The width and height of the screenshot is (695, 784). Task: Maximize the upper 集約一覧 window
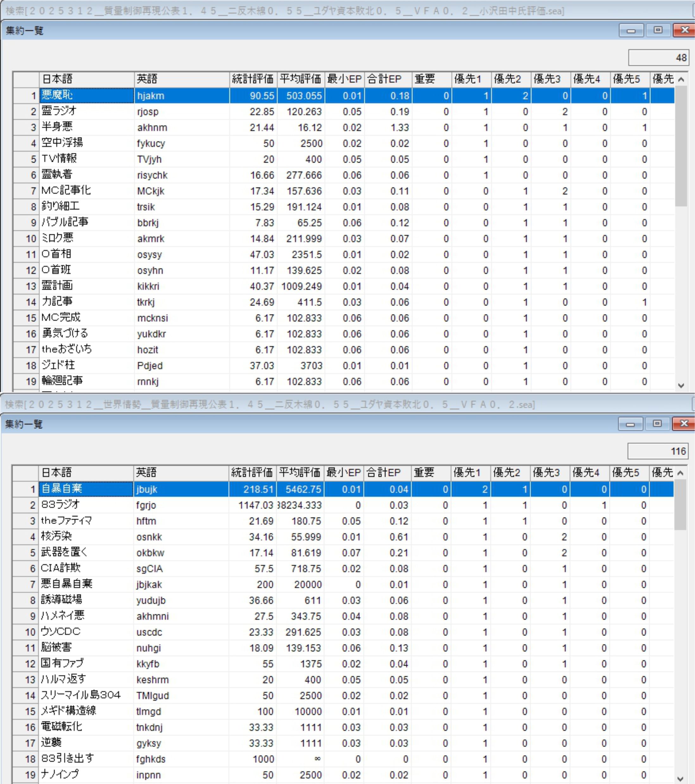click(658, 30)
